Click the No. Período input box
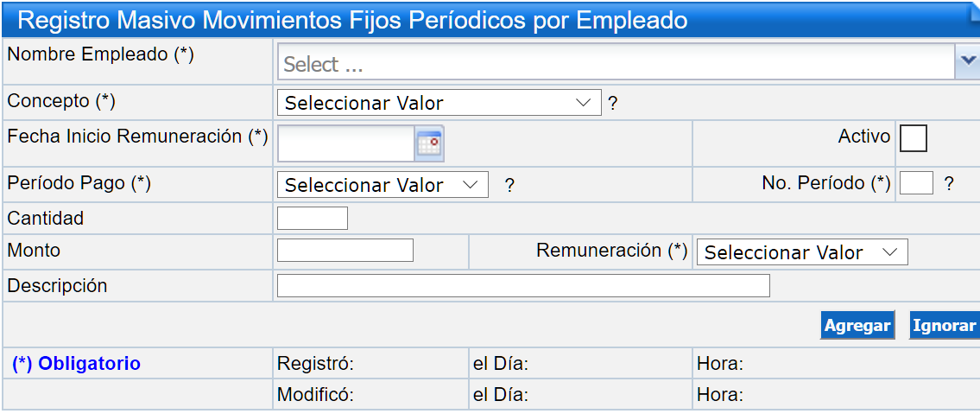 point(916,183)
